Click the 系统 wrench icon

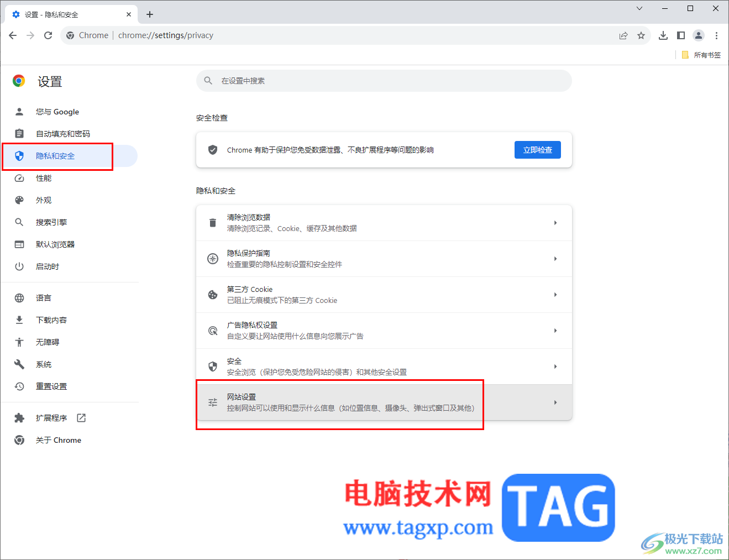(x=19, y=364)
